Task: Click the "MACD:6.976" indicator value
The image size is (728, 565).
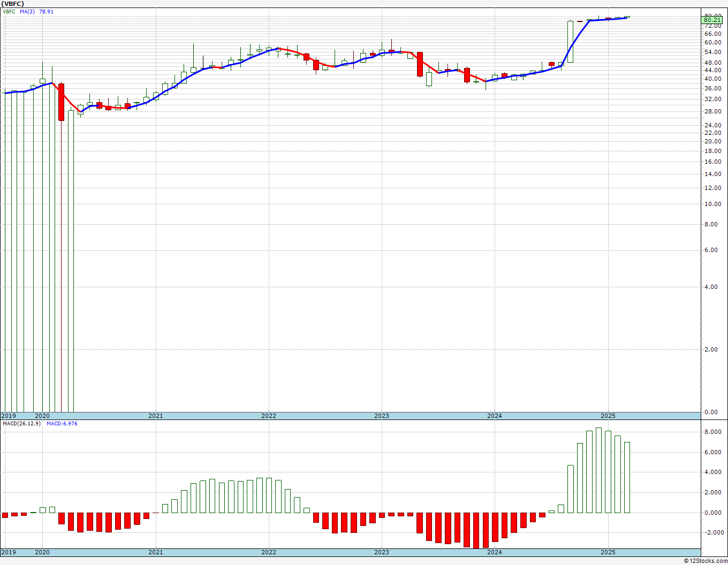Action: pos(62,424)
